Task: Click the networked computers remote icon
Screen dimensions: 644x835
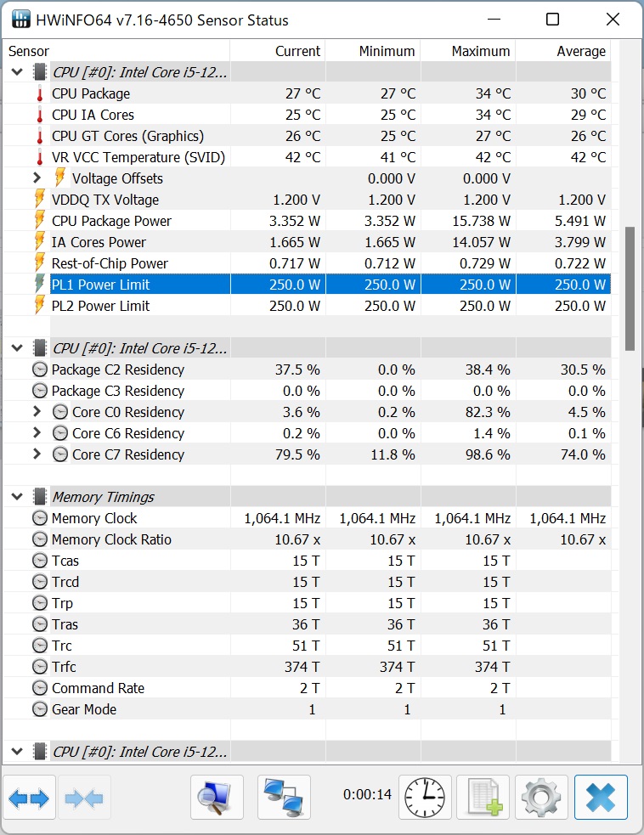Action: pyautogui.click(x=284, y=798)
